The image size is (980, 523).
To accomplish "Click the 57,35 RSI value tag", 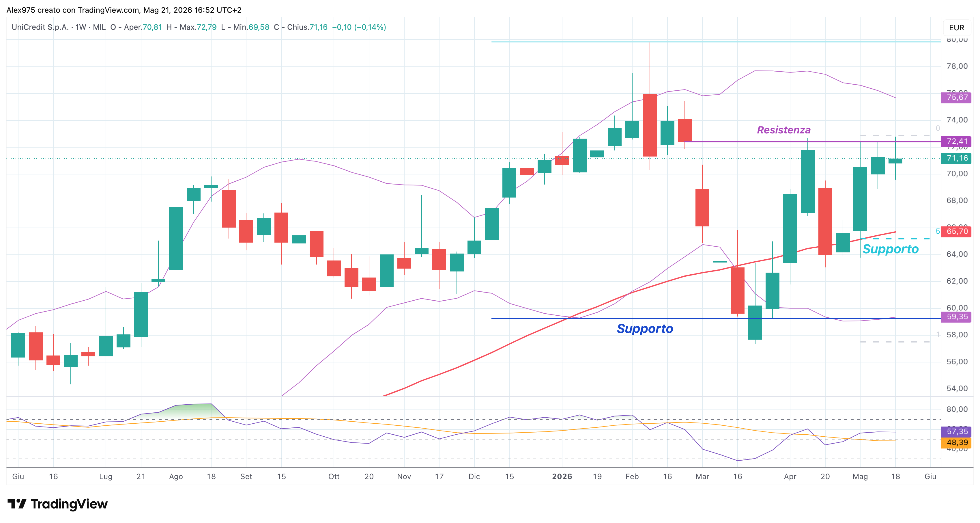I will 956,432.
